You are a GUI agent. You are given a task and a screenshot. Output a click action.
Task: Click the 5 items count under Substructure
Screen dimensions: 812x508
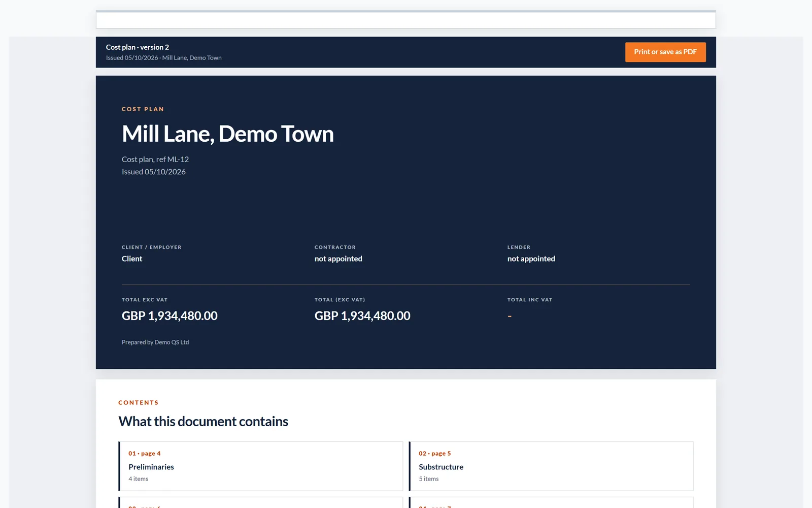429,479
